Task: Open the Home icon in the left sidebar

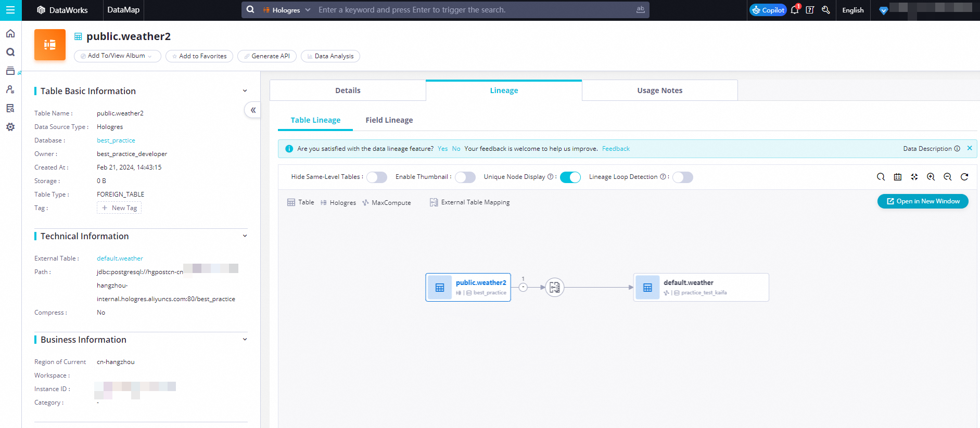Action: [10, 34]
